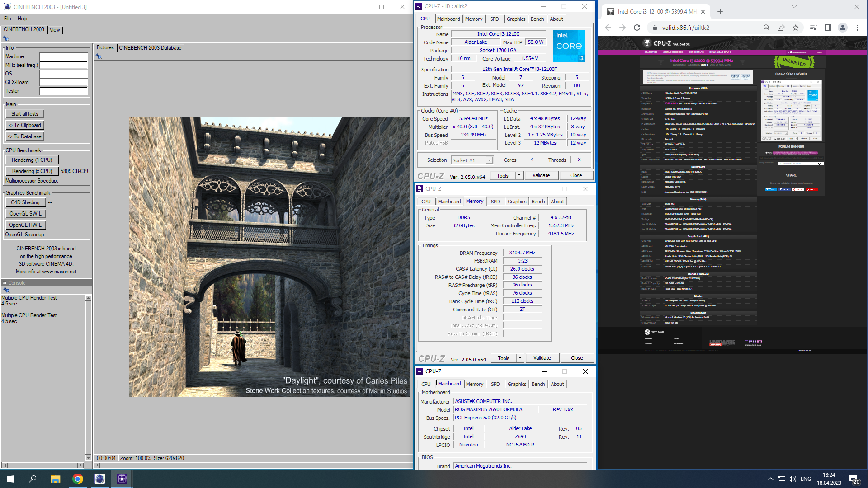
Task: Open Mainboard tab in top CPU-Z window
Action: point(448,19)
